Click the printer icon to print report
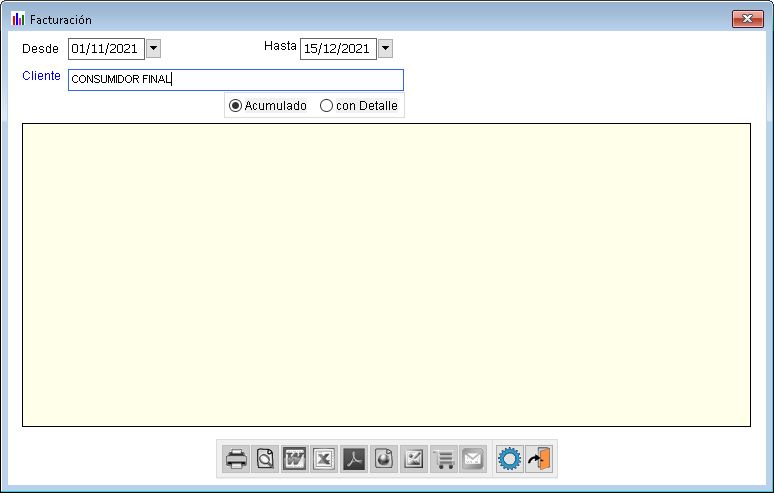Image resolution: width=774 pixels, height=493 pixels. click(x=236, y=459)
